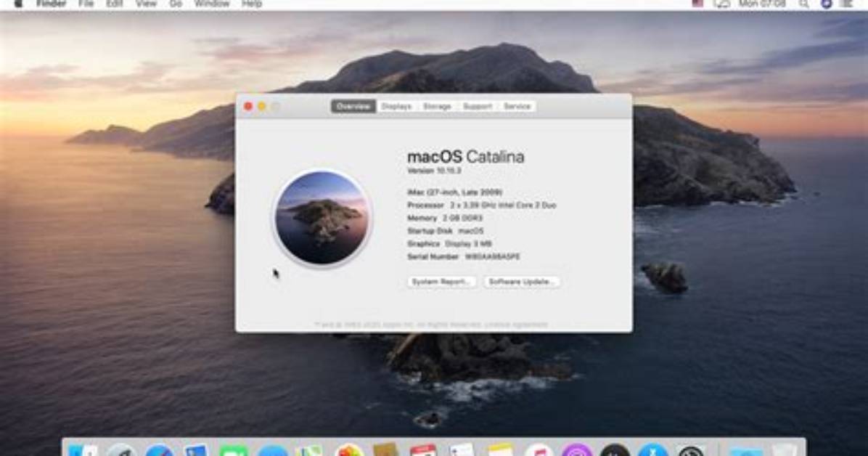This screenshot has height=456, width=868.
Task: Open Music icon in Dock
Action: pos(539,450)
